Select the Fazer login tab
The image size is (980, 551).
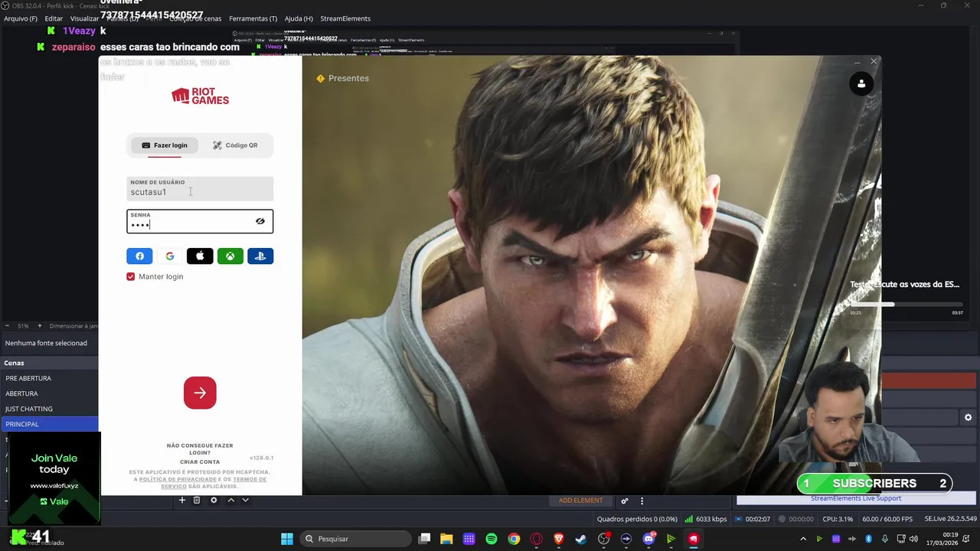pos(165,145)
